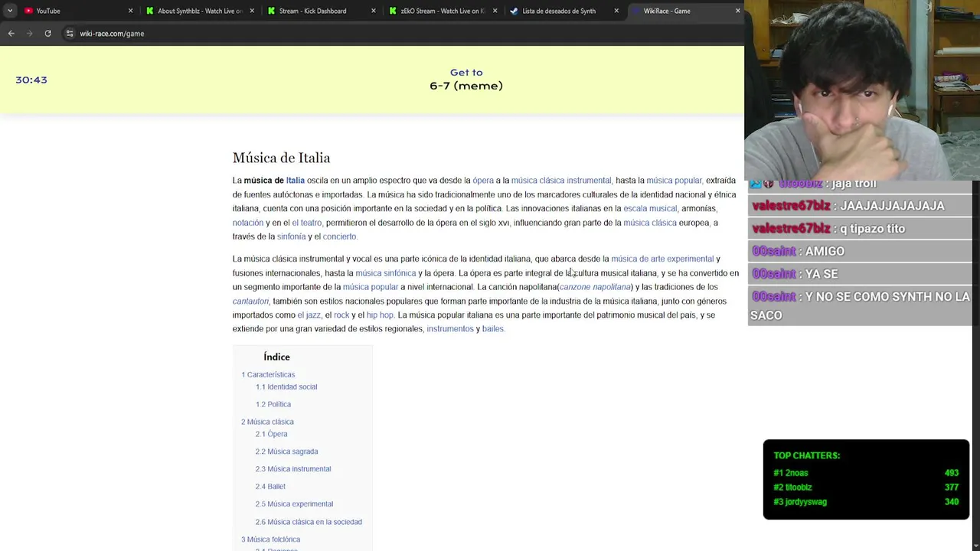Viewport: 980px width, 551px height.
Task: Jump to 2.1 Ópera section
Action: [272, 434]
